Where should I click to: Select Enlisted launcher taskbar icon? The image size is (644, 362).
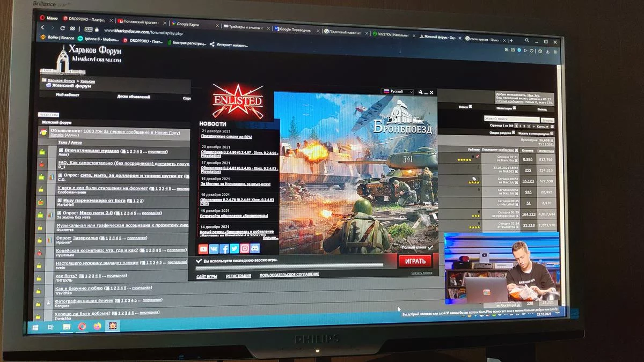pyautogui.click(x=114, y=326)
